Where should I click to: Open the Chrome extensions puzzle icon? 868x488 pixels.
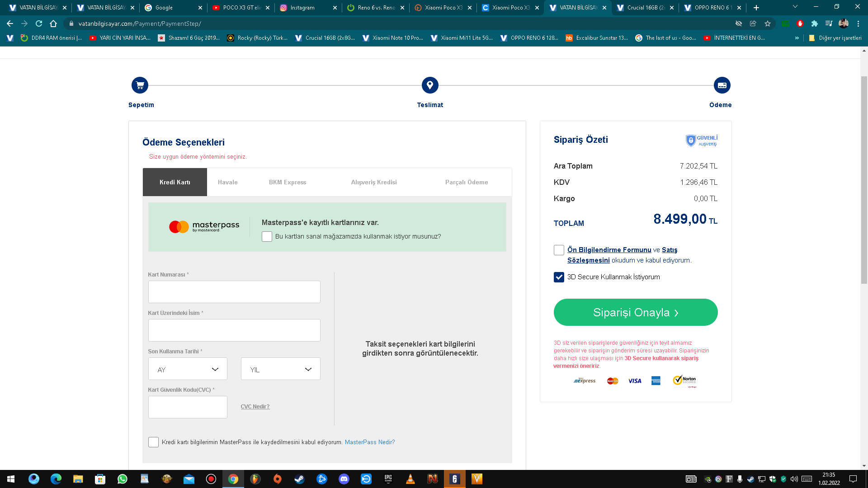[x=814, y=23]
